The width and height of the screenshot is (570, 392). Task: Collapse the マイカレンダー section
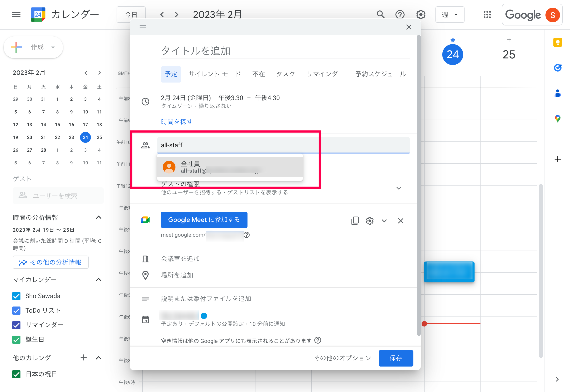[x=98, y=279]
